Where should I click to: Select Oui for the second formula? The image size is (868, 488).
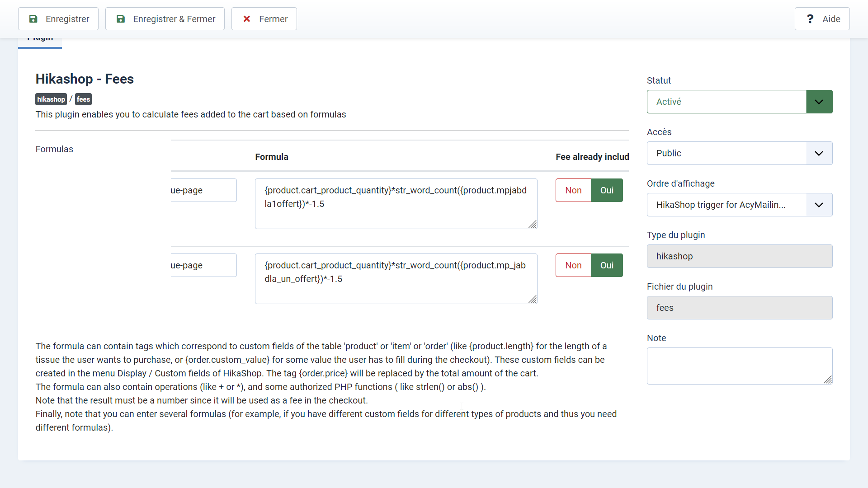coord(607,265)
